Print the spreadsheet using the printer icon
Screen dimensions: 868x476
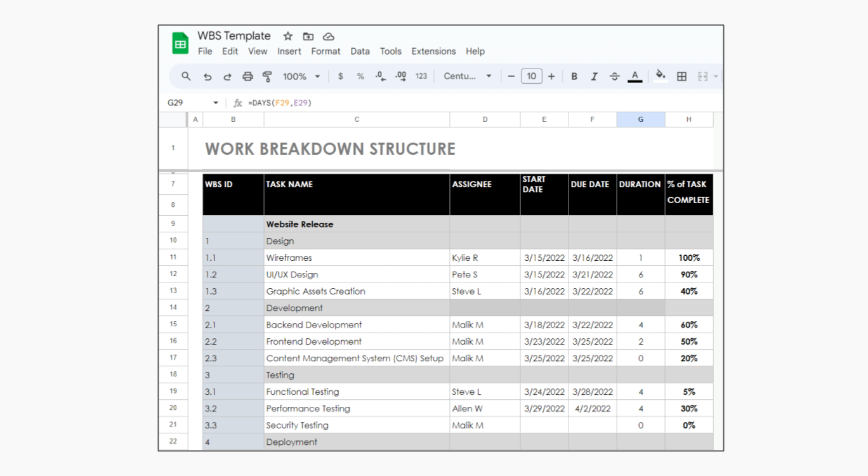(x=247, y=76)
